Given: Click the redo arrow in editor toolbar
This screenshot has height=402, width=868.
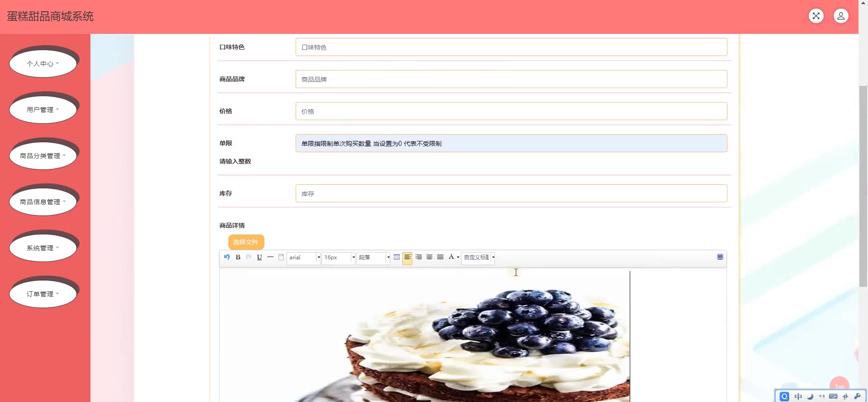Looking at the screenshot, I should point(249,257).
